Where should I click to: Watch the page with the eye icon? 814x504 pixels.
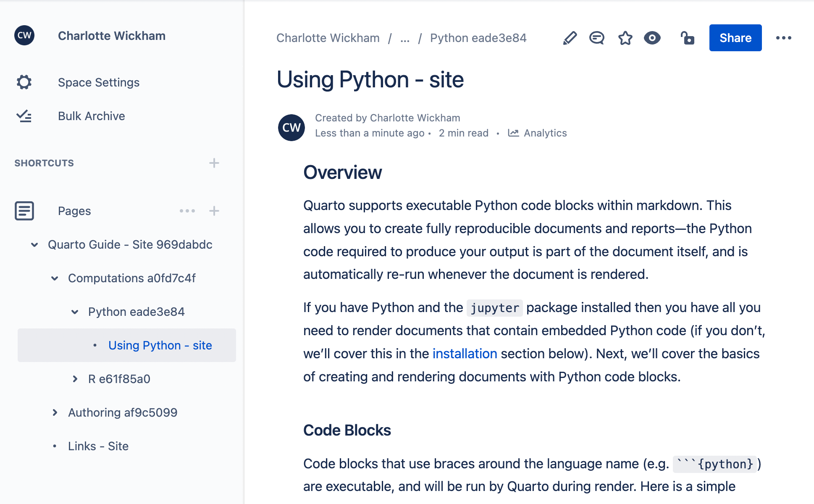[x=652, y=38]
